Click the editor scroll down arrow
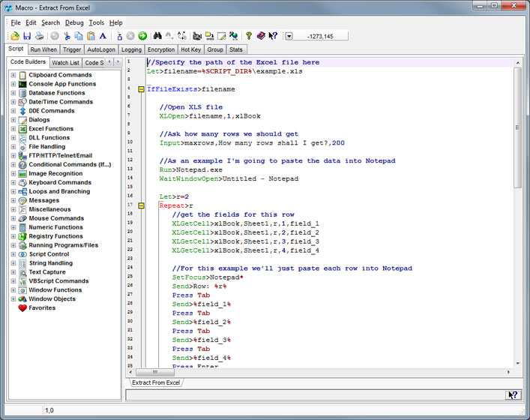This screenshot has height=420, width=530. pyautogui.click(x=518, y=364)
